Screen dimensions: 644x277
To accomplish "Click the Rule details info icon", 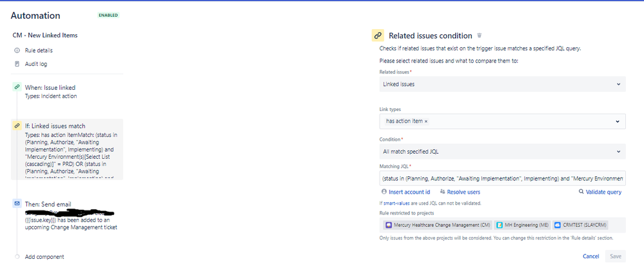I will point(17,50).
